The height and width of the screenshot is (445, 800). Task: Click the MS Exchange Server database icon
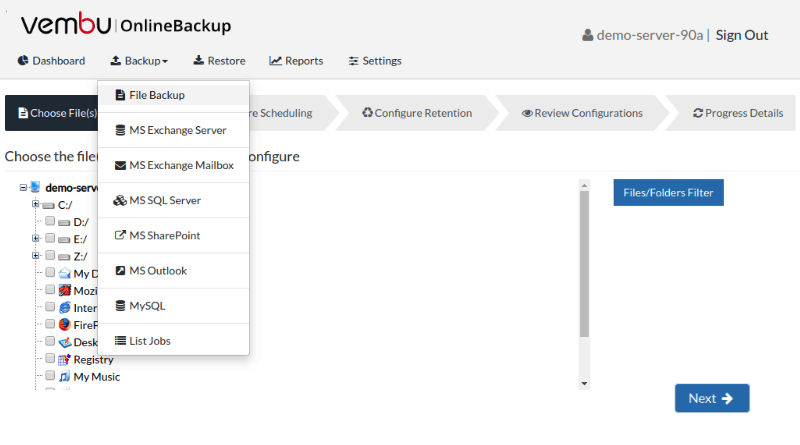click(x=120, y=130)
